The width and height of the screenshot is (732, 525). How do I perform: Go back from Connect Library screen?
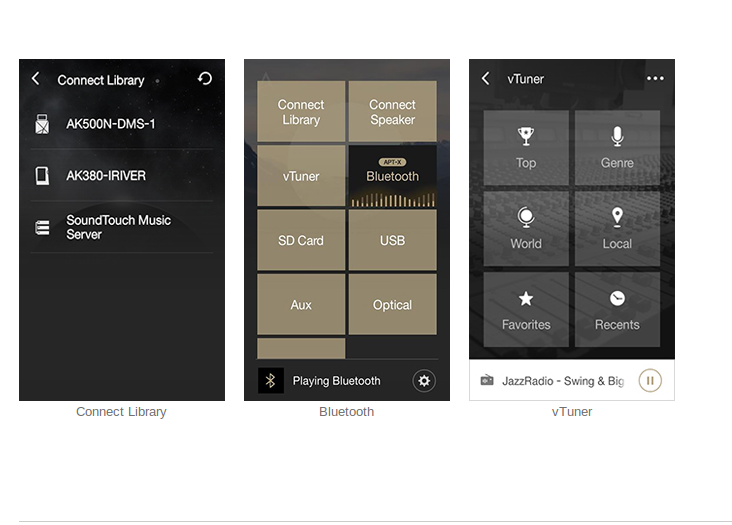pos(35,78)
